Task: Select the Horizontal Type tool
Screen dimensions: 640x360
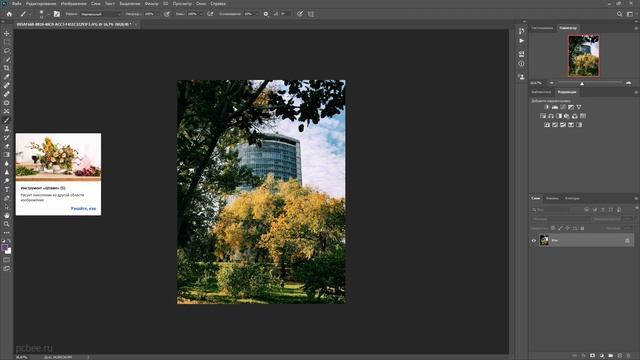Action: pos(7,189)
